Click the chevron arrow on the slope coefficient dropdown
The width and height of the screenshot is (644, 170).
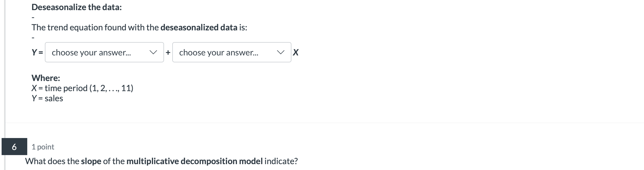coord(281,52)
